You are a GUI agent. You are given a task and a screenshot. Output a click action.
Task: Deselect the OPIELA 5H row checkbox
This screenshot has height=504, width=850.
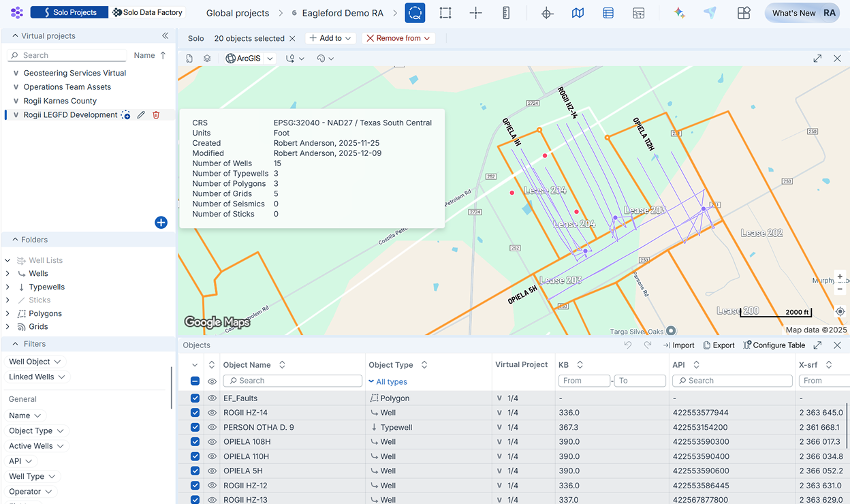[x=195, y=471]
